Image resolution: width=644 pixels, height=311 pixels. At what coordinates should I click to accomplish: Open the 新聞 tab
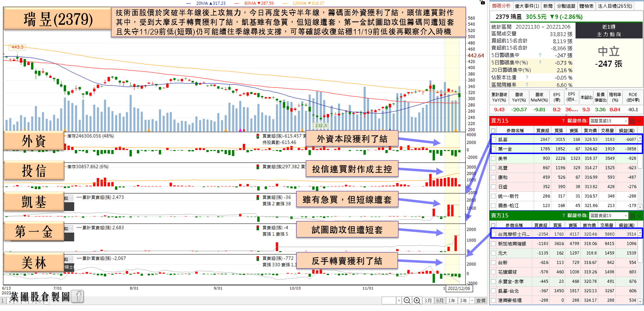coord(548,6)
